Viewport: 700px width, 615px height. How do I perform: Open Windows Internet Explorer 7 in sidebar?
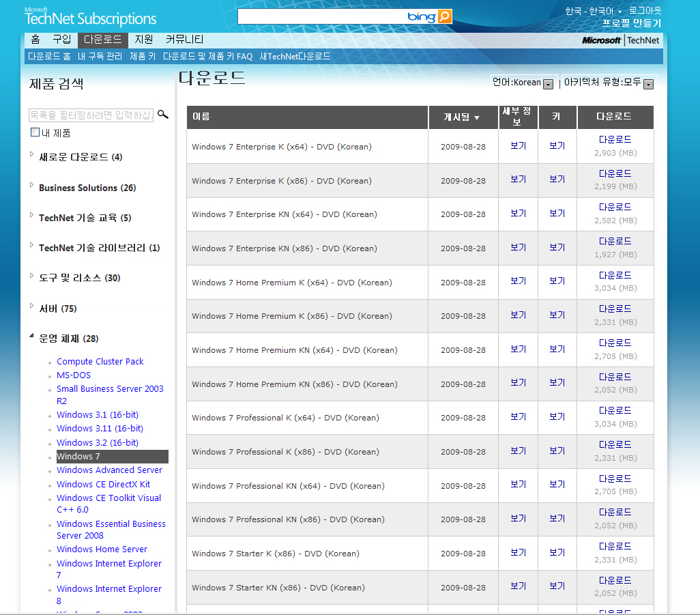click(x=109, y=569)
